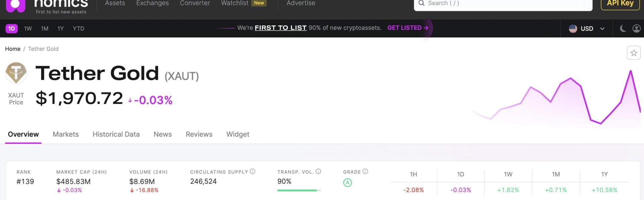Add Tether Gold to watchlist star
The width and height of the screenshot is (644, 200).
point(633,53)
